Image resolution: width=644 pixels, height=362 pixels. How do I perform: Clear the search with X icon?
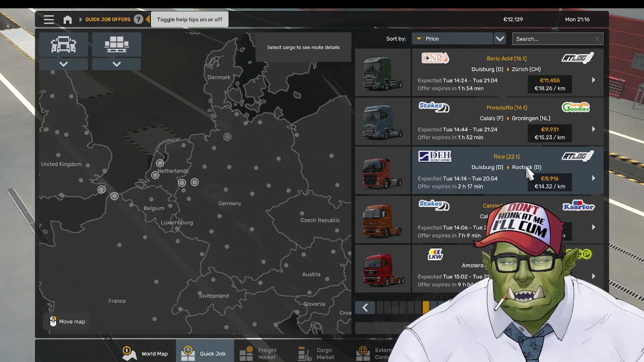pyautogui.click(x=597, y=38)
